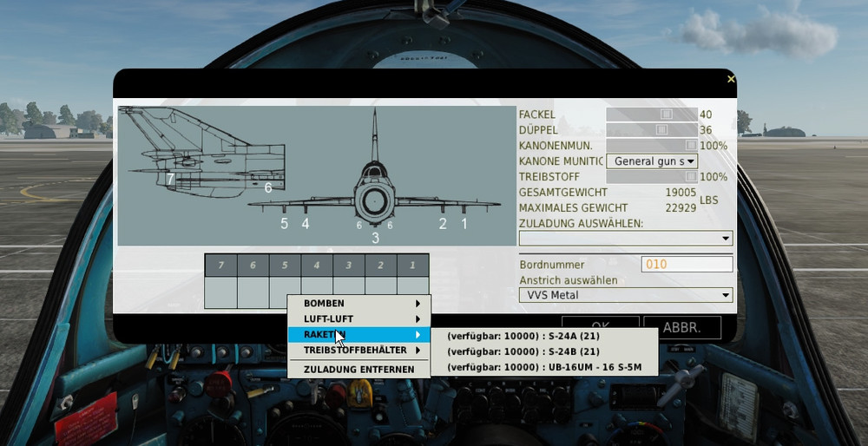Click the DÜPPEL value 36
This screenshot has height=446, width=868.
(x=706, y=130)
